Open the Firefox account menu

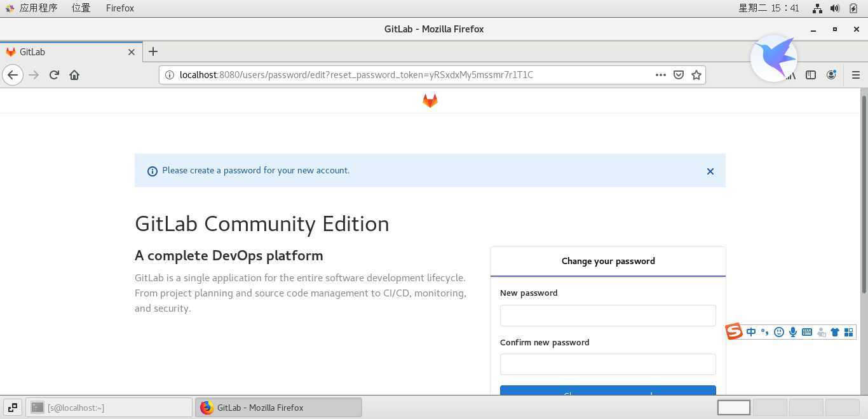831,75
